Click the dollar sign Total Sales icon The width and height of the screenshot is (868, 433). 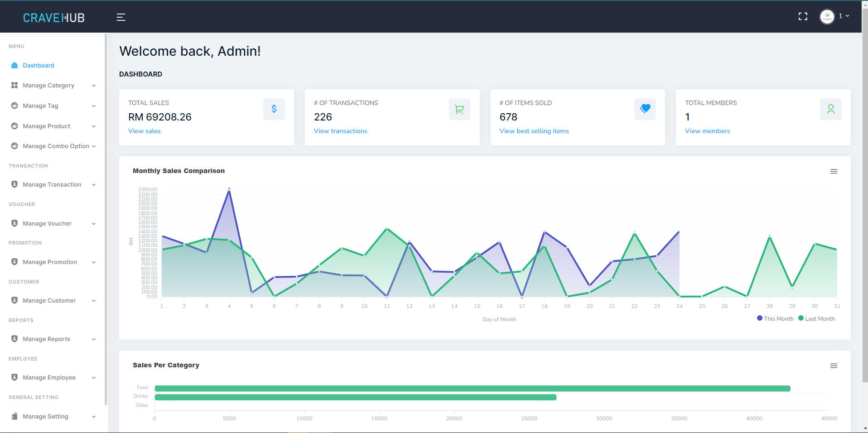pyautogui.click(x=274, y=109)
